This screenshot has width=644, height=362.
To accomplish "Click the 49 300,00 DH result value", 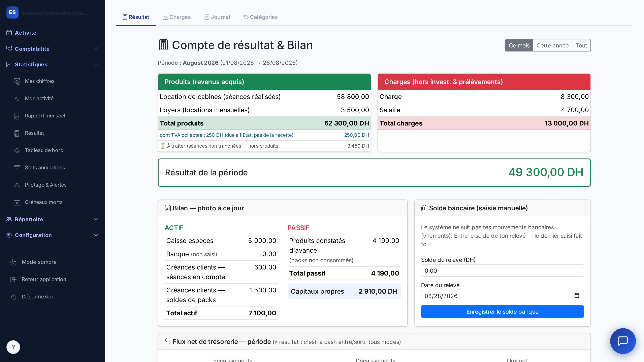I will coord(546,172).
